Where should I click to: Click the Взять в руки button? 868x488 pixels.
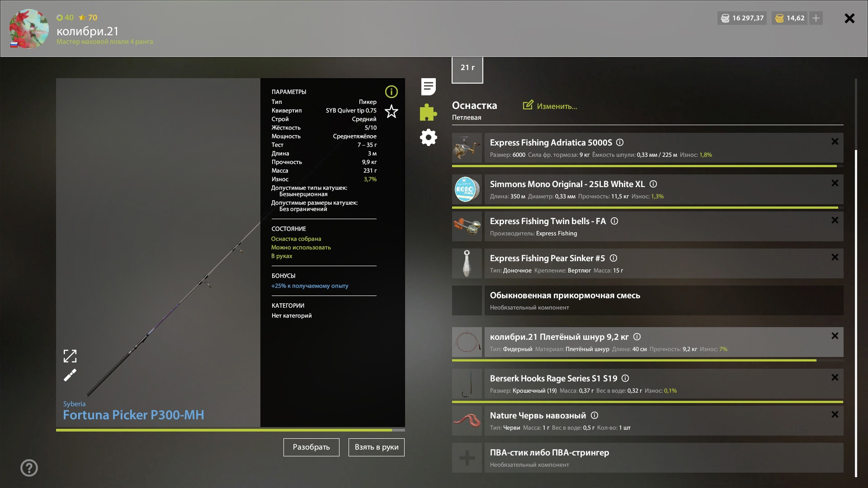377,447
